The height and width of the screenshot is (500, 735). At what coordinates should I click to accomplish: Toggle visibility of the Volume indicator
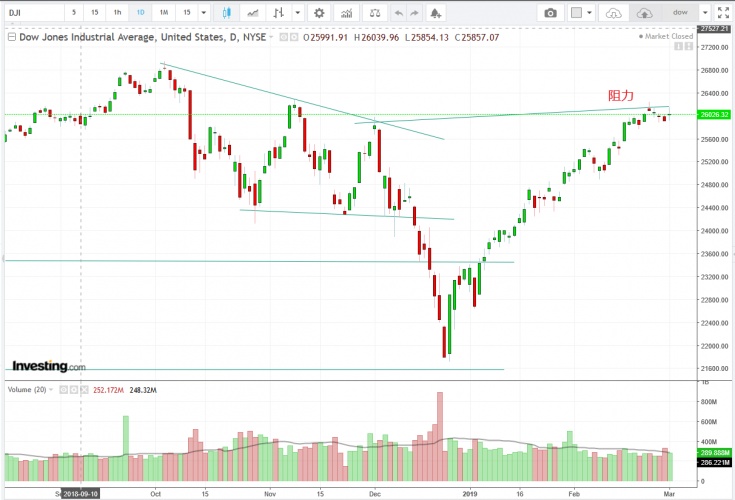click(61, 390)
